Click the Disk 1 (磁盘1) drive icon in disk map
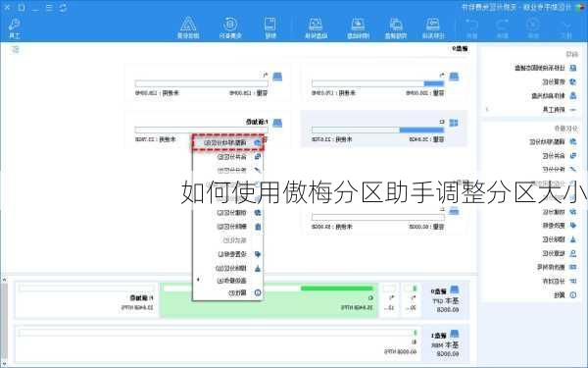This screenshot has width=588, height=368. point(454,334)
